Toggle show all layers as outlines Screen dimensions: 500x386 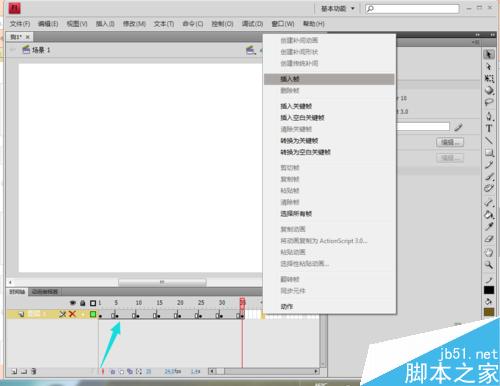point(93,303)
